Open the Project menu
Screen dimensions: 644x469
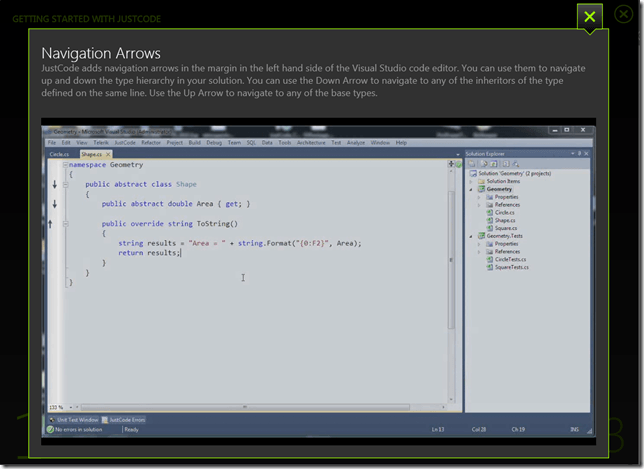175,143
